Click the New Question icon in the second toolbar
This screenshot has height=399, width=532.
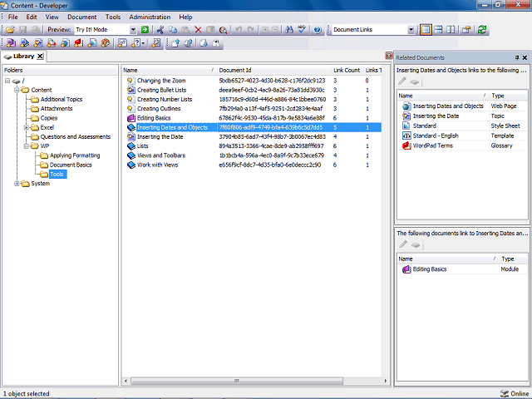[122, 43]
